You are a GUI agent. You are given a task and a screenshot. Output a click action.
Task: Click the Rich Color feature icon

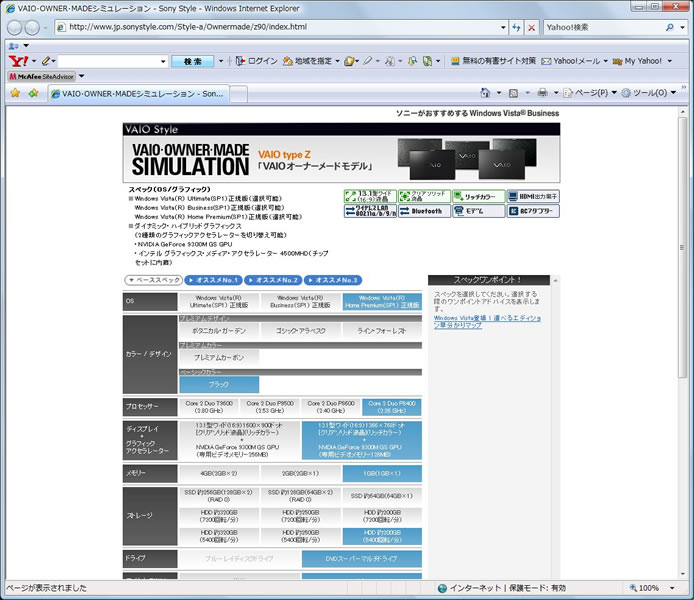click(x=478, y=196)
